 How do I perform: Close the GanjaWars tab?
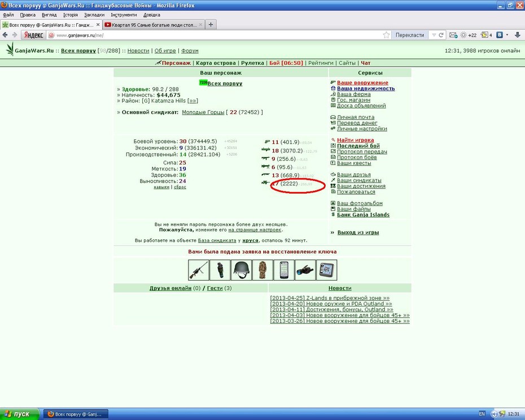pos(98,24)
